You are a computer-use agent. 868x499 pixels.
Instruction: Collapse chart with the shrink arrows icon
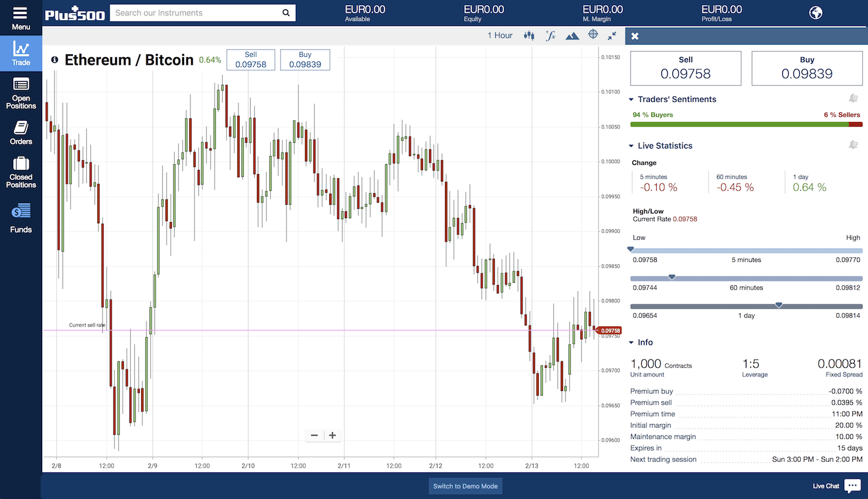tap(612, 36)
